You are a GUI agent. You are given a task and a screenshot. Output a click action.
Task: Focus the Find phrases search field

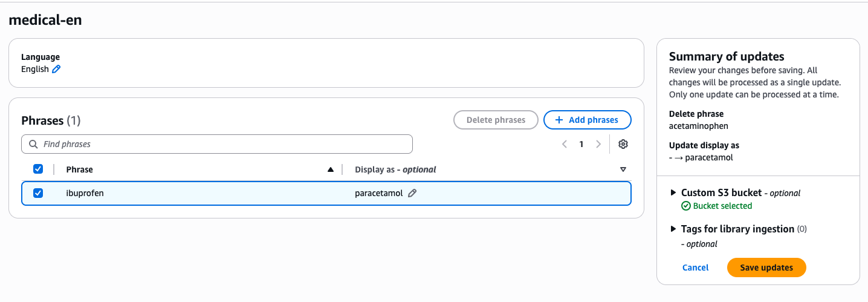217,144
